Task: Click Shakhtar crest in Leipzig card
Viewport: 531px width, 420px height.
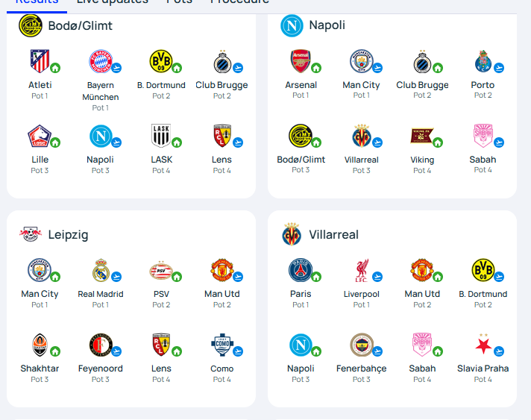Action: coord(40,345)
